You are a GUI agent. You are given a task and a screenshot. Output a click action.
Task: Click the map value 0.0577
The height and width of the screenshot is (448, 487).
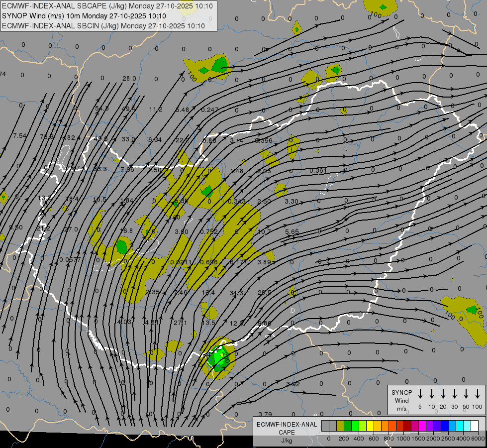(70, 260)
